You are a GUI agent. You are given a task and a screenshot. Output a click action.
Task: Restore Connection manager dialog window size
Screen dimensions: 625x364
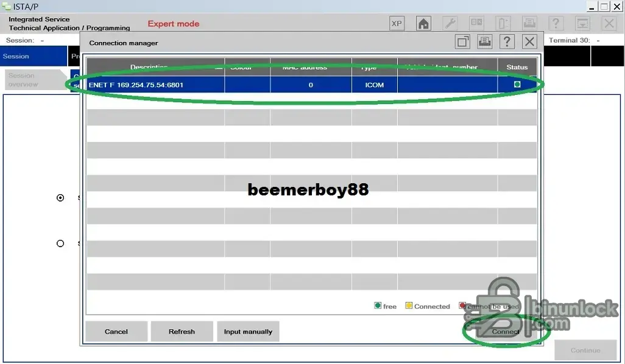tap(462, 41)
